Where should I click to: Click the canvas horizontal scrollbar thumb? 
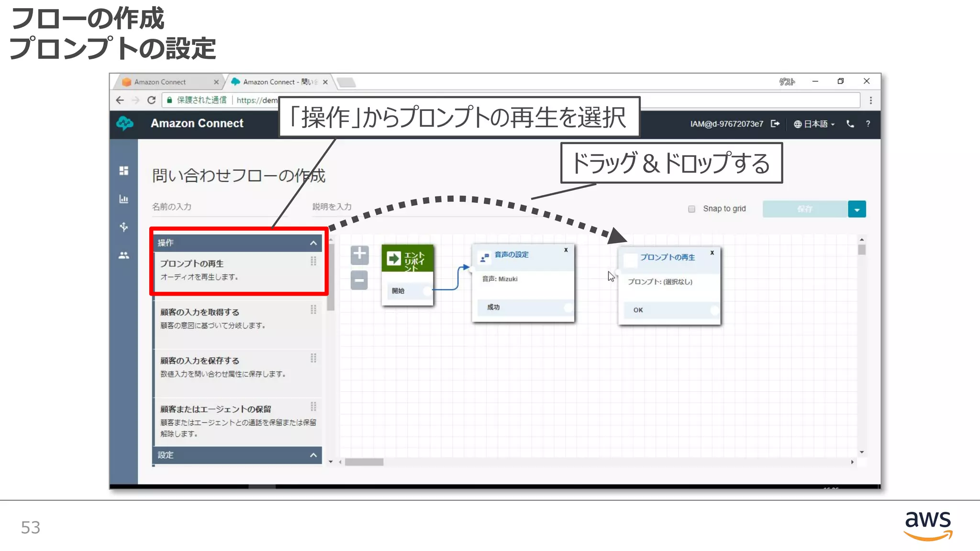pyautogui.click(x=364, y=462)
